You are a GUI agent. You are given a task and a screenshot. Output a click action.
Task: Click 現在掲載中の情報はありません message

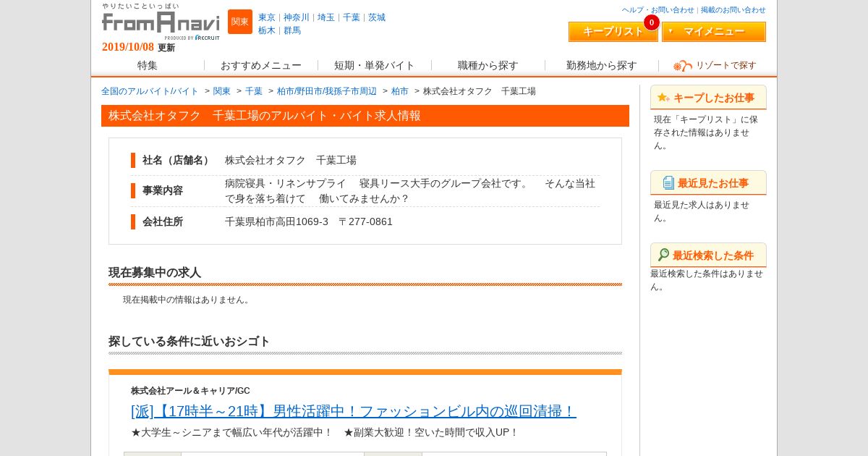(x=188, y=300)
